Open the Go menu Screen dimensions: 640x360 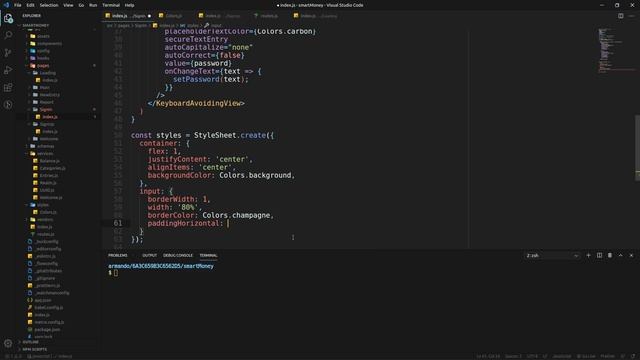pos(81,5)
